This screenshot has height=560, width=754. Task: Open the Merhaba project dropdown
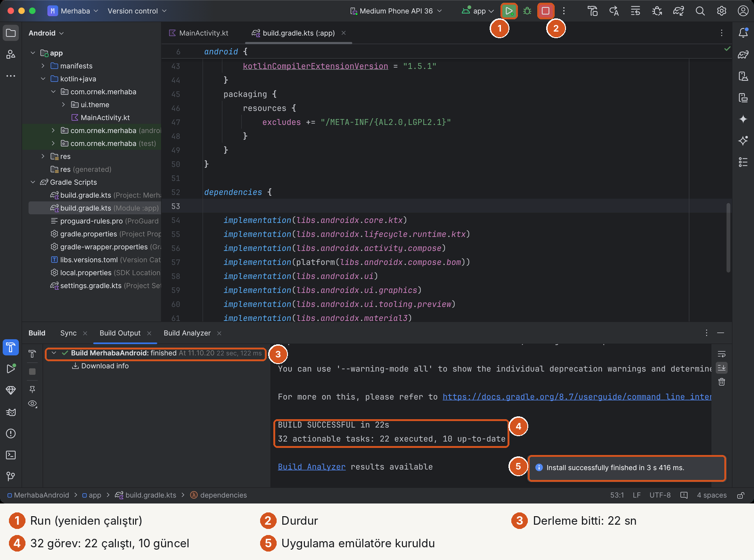pyautogui.click(x=74, y=11)
